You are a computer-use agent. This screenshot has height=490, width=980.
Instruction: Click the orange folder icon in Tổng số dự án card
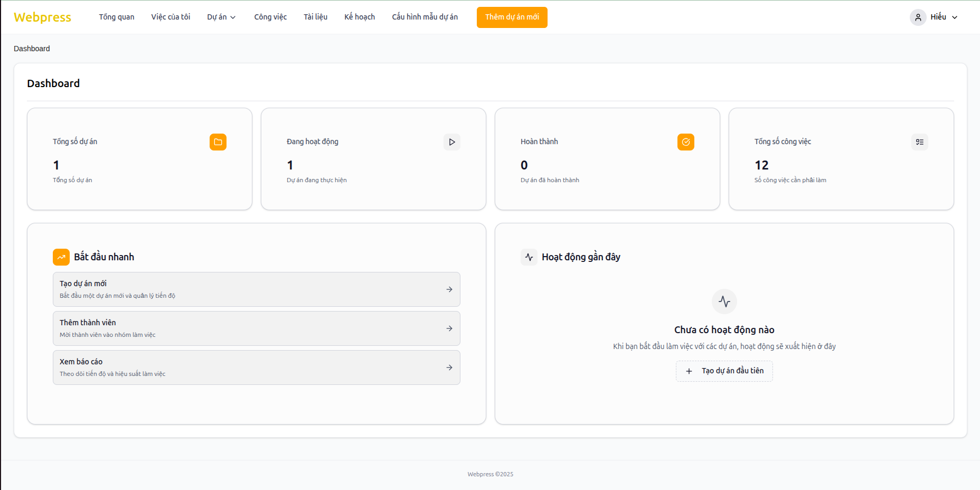point(218,142)
